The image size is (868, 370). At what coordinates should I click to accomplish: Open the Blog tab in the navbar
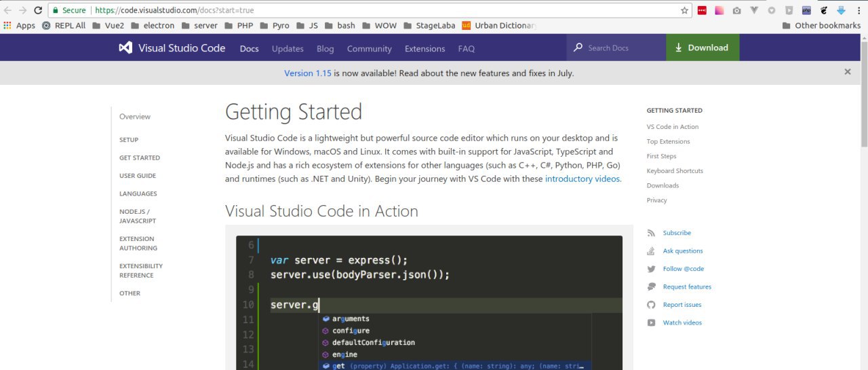point(325,49)
